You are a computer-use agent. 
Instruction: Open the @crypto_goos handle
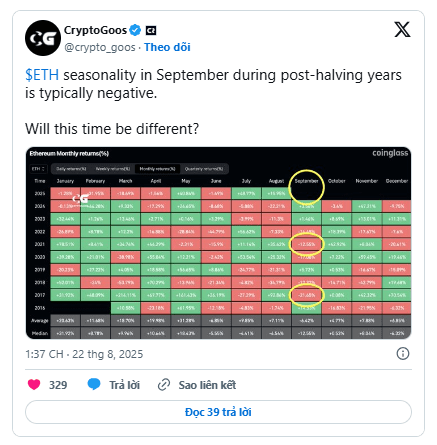click(100, 47)
